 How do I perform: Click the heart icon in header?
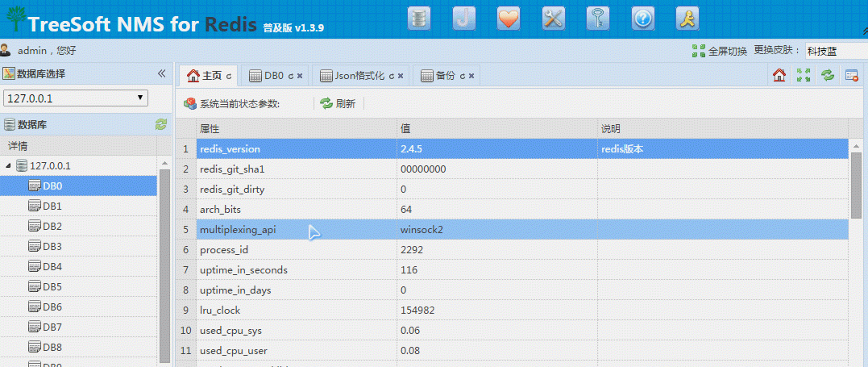click(x=509, y=19)
